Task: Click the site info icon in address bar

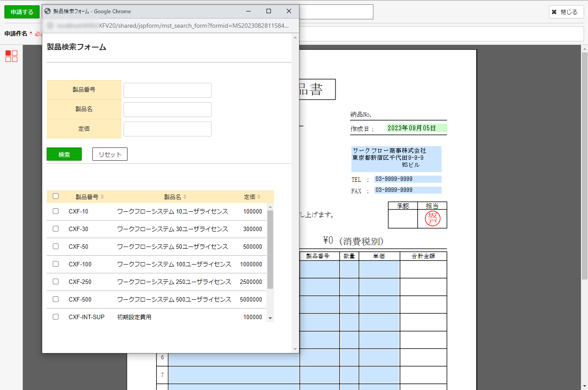Action: tap(51, 26)
